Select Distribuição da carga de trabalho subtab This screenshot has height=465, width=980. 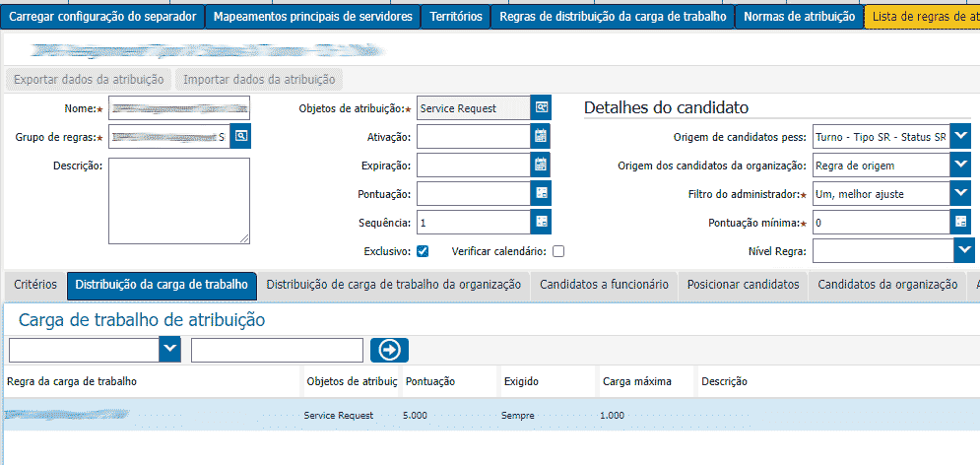162,285
